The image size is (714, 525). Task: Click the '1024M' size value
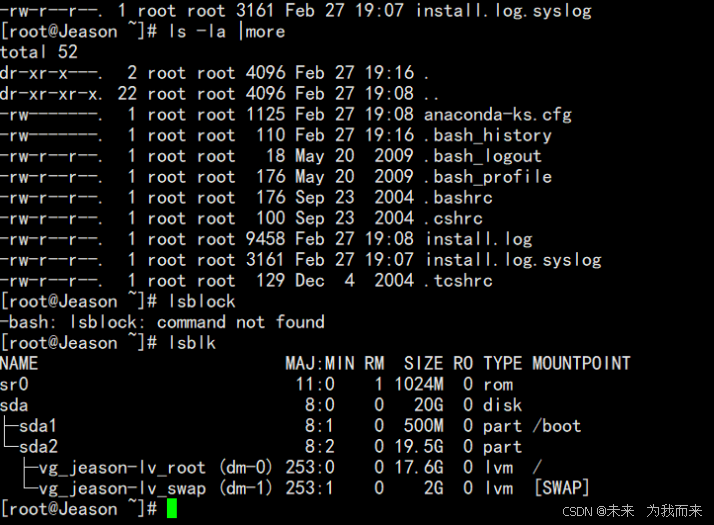pyautogui.click(x=419, y=384)
